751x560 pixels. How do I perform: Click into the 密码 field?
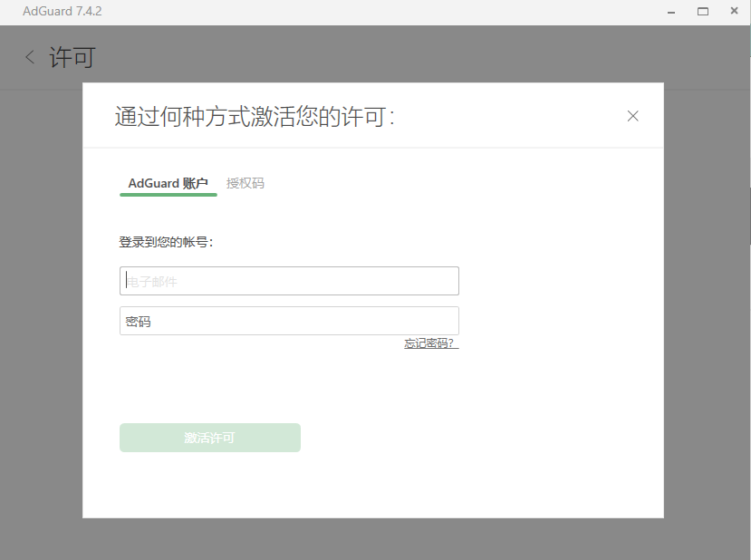(289, 321)
